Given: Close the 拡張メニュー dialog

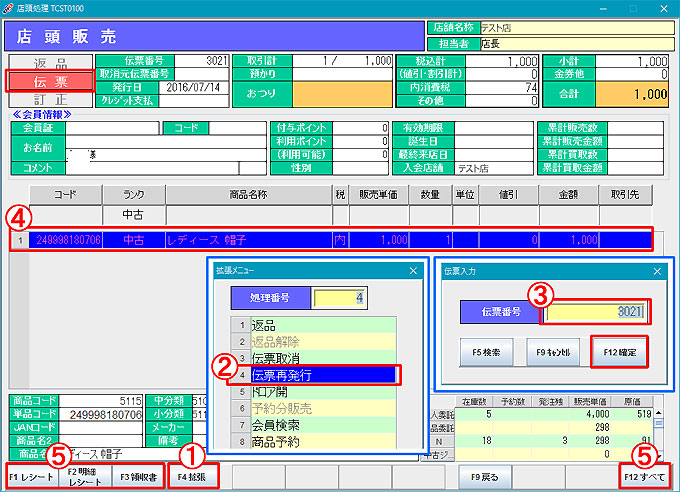Looking at the screenshot, I should pos(413,271).
